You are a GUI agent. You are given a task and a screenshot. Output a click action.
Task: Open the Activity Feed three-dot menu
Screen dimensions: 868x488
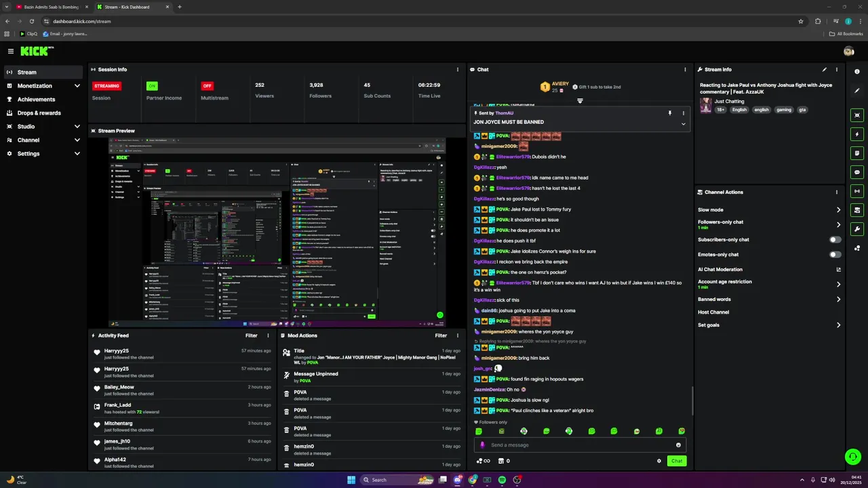point(268,335)
